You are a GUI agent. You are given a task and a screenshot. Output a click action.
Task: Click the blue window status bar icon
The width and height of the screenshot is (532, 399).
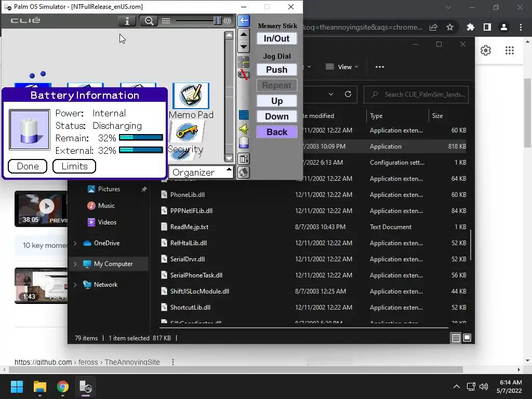pos(243,115)
